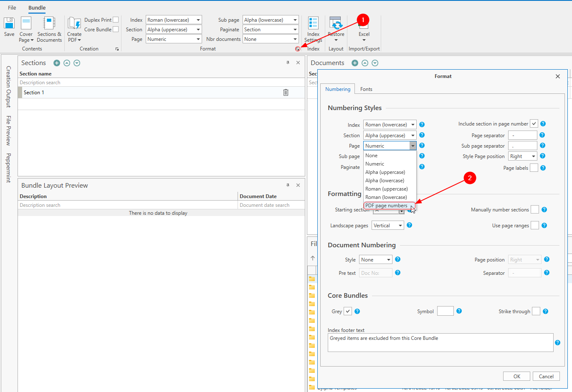Image resolution: width=572 pixels, height=392 pixels.
Task: Uncheck Include section in page number
Action: point(534,123)
